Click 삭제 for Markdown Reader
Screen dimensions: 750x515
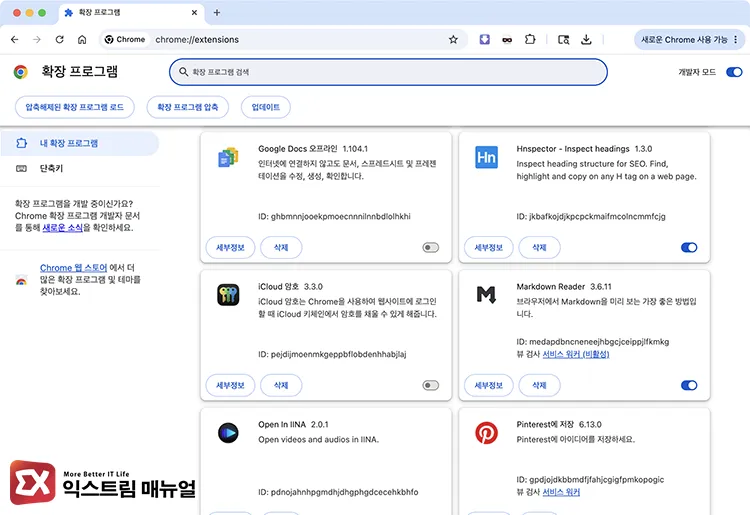pyautogui.click(x=539, y=385)
